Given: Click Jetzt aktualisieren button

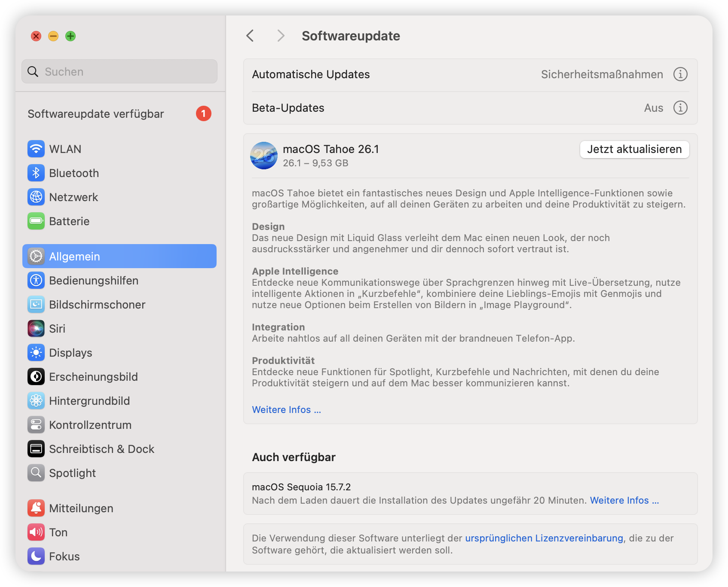Looking at the screenshot, I should tap(634, 150).
